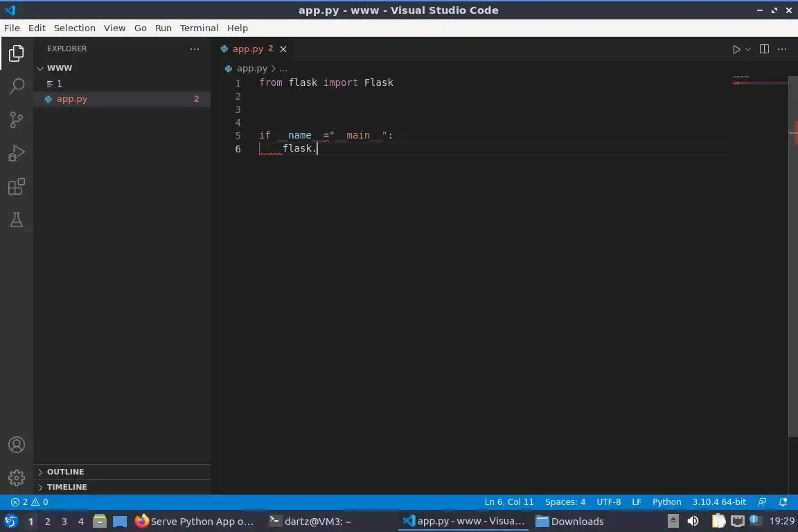Click Ln 6, Col 11 in status bar
Screen dimensions: 798x532
[x=509, y=502]
